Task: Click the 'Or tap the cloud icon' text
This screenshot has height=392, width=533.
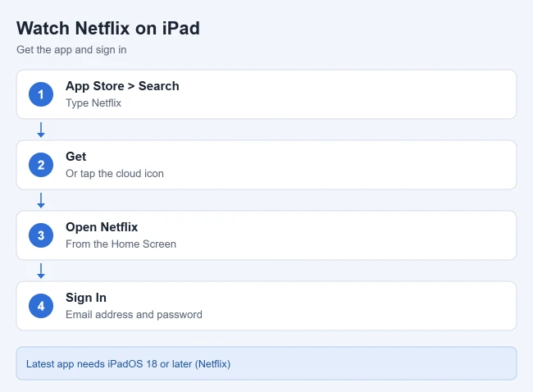Action: click(115, 173)
